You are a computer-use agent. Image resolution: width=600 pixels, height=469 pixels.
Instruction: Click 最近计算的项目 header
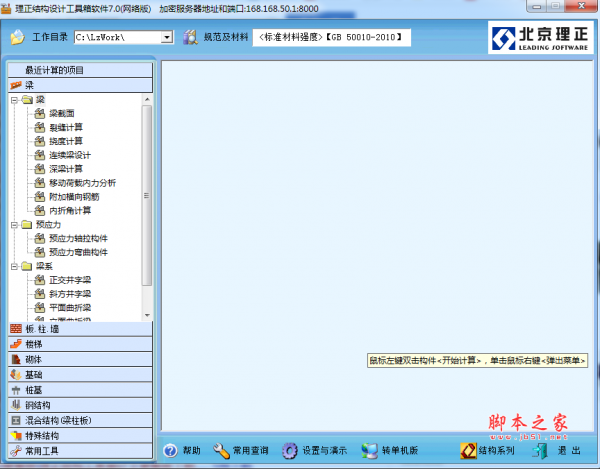[x=78, y=70]
